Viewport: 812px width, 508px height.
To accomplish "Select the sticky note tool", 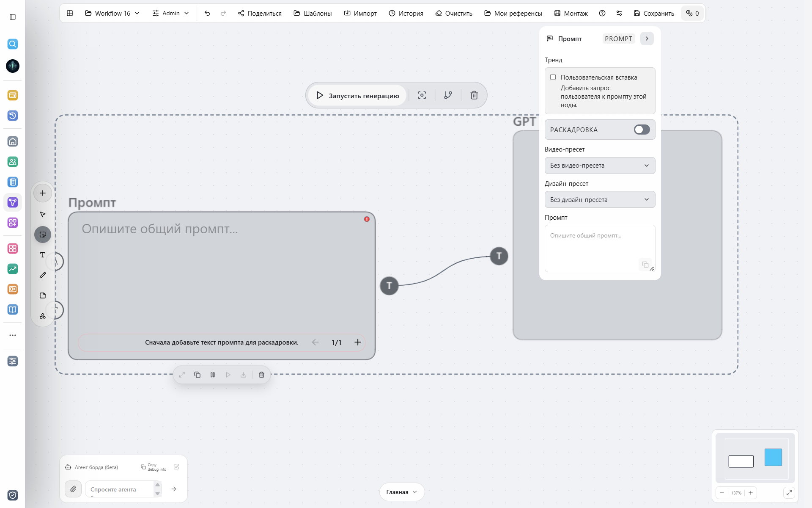I will 43,295.
